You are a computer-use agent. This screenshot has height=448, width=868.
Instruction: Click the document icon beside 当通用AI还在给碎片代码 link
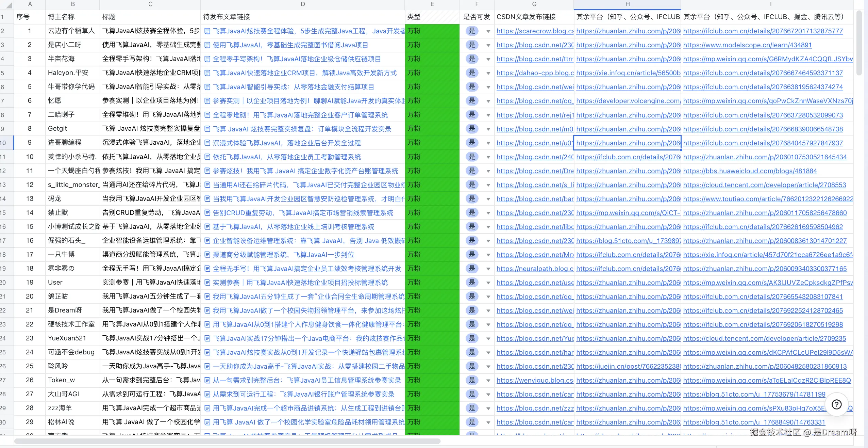[x=207, y=185]
